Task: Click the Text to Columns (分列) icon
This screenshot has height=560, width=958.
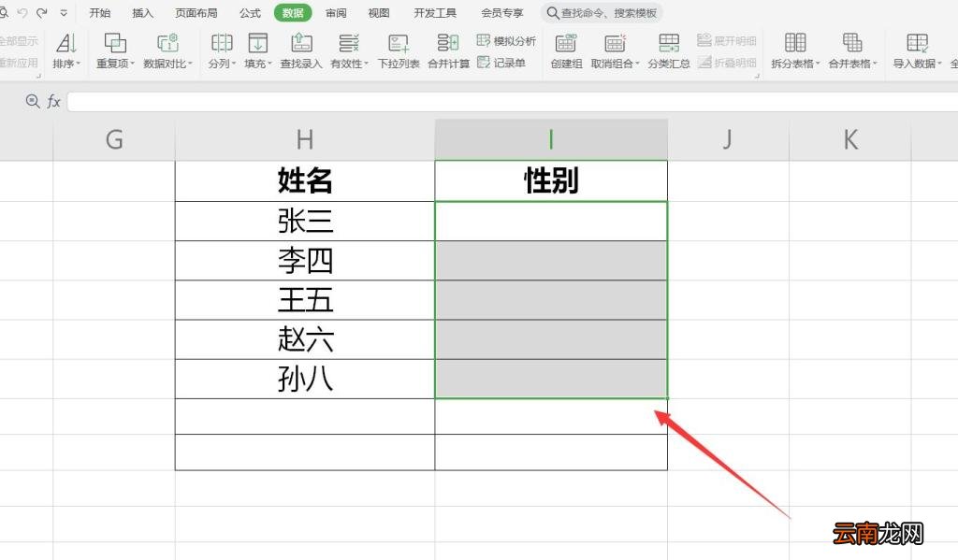Action: (221, 43)
